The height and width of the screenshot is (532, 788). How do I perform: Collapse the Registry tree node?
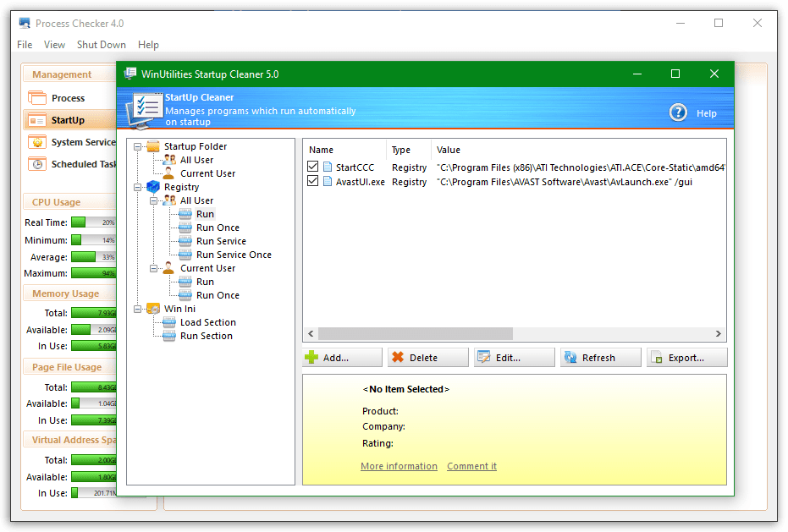coord(137,188)
